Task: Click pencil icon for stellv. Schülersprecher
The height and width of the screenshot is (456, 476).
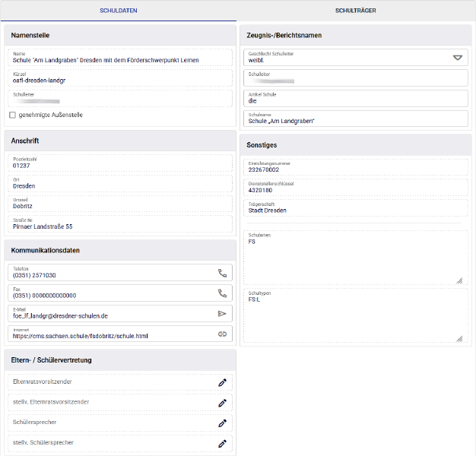Action: (222, 442)
